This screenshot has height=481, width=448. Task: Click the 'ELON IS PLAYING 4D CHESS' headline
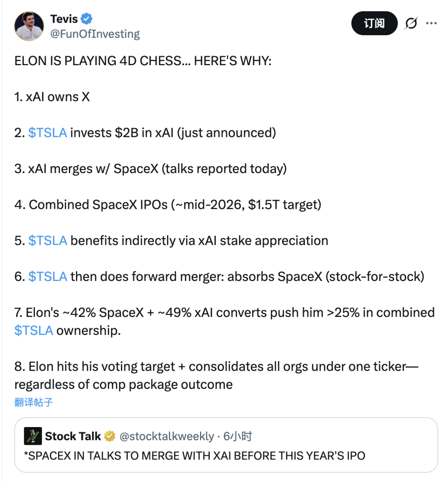[x=143, y=61]
